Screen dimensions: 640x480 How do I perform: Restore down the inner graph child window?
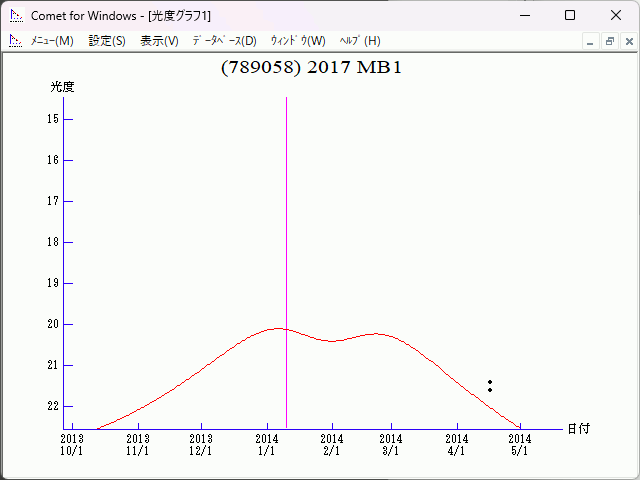pos(609,41)
